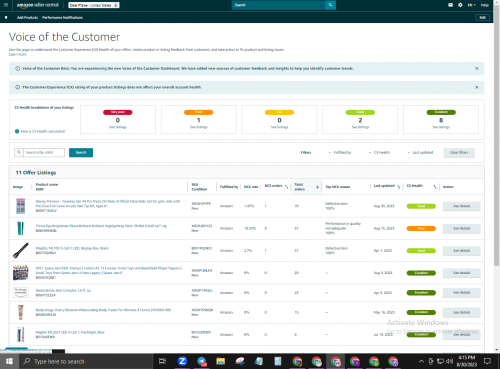The width and height of the screenshot is (500, 369).
Task: Open Zoom from the taskbar
Action: (182, 361)
